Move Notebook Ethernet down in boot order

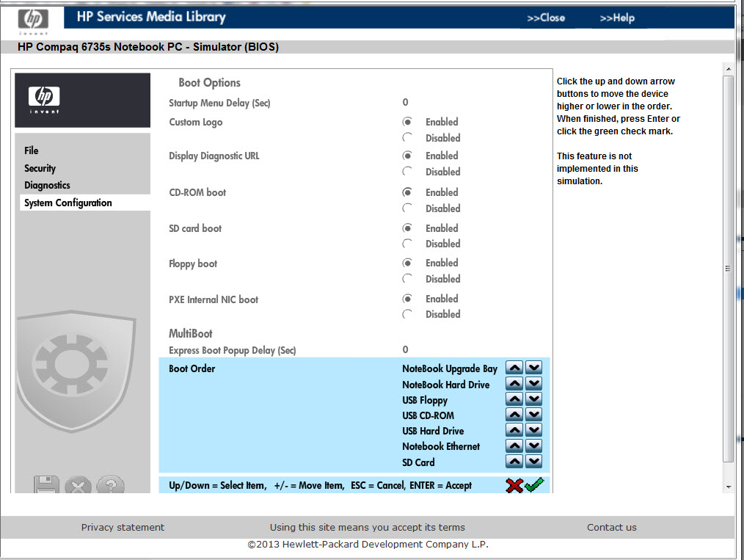click(x=534, y=446)
